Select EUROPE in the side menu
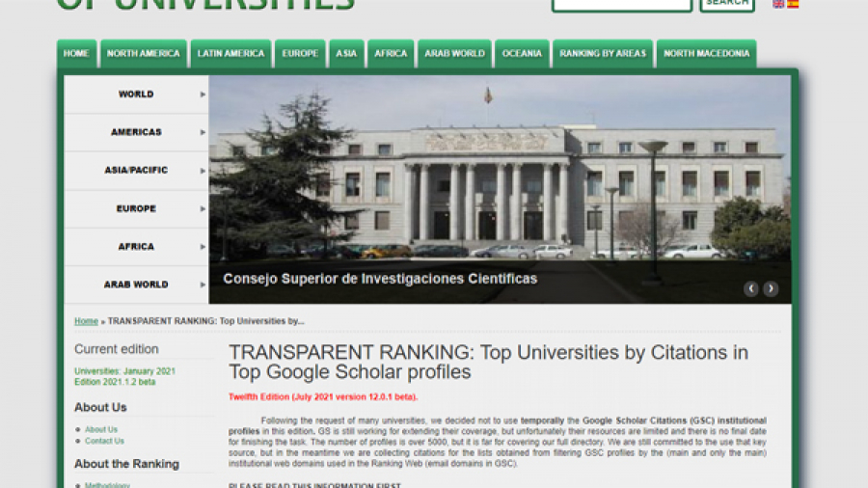The width and height of the screenshot is (868, 488). point(136,208)
